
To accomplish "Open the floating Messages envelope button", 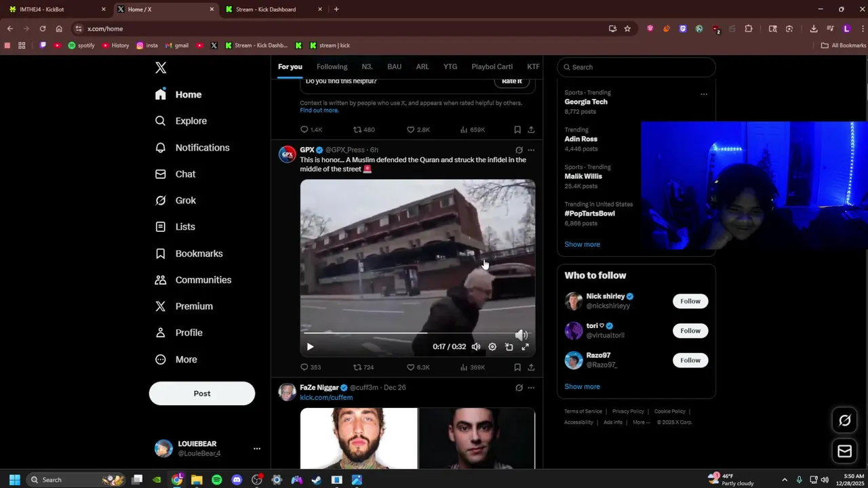I will [845, 451].
